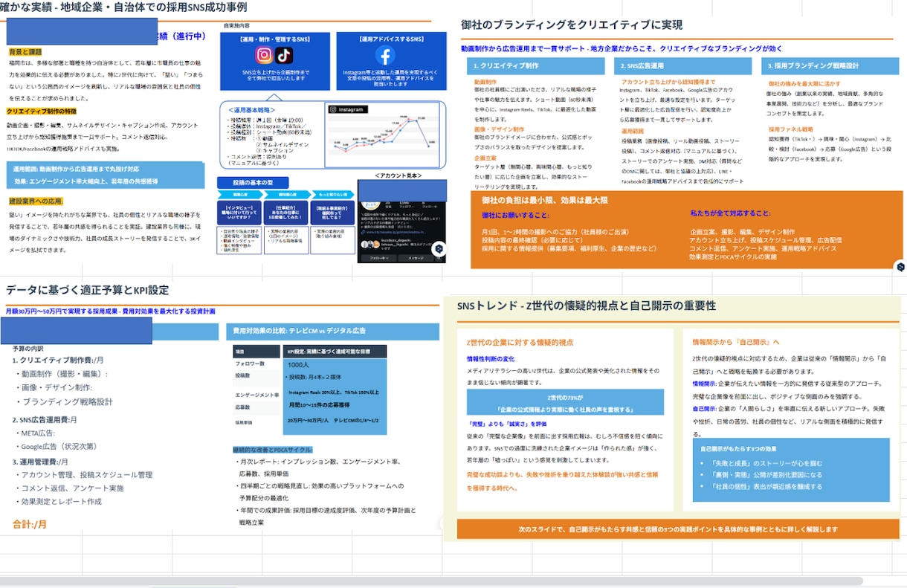Select the 1. クリエイティブ制作費:/月 budget line
The height and width of the screenshot is (588, 907).
[x=58, y=360]
